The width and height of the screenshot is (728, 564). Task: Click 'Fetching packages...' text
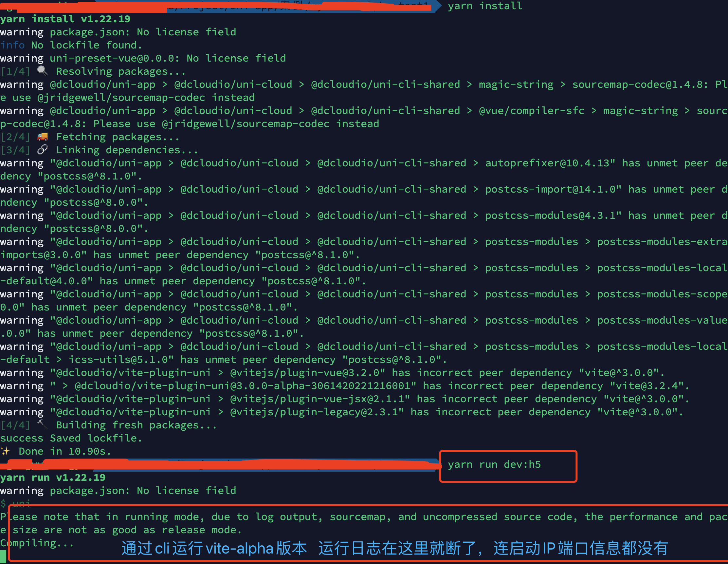click(x=118, y=137)
